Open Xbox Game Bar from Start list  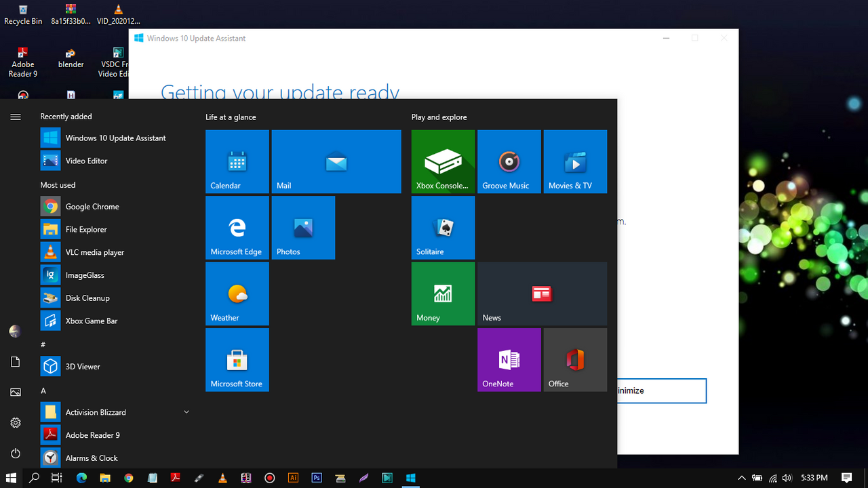[x=115, y=321]
